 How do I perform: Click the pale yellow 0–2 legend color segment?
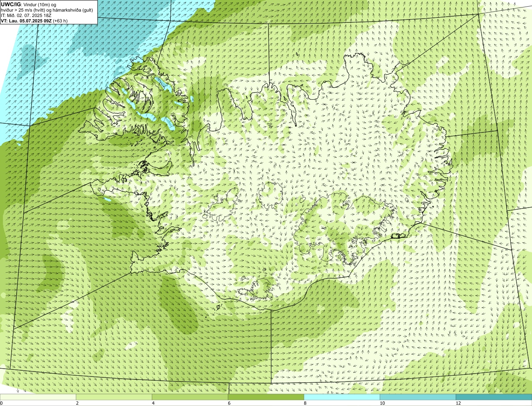38,397
